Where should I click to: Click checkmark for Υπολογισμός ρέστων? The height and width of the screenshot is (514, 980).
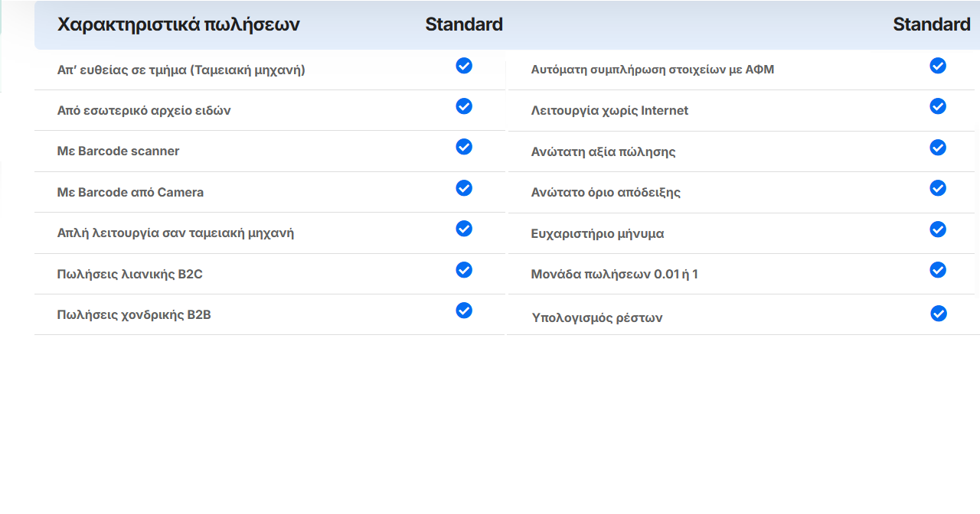point(939,314)
